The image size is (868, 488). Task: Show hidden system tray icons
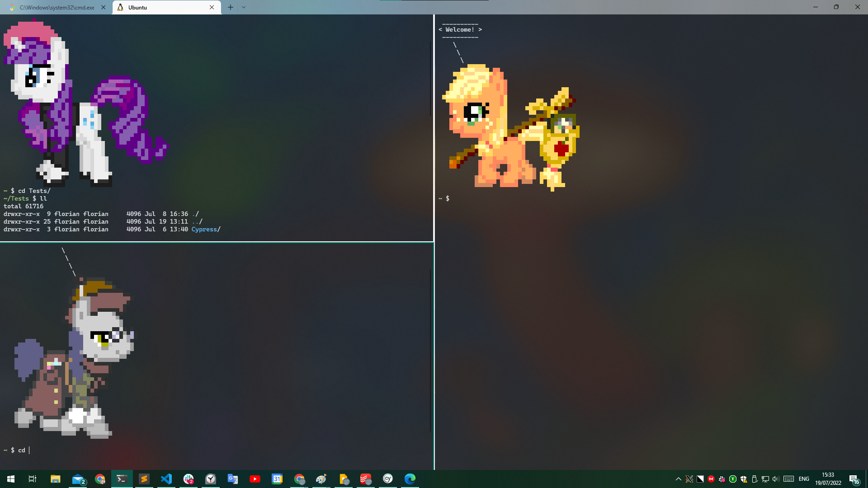point(678,479)
